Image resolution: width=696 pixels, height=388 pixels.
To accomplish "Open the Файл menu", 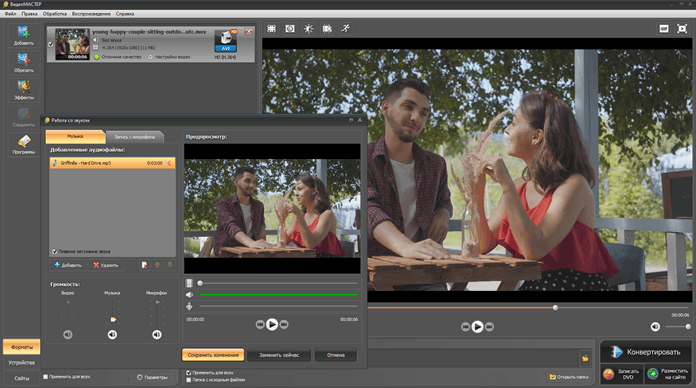I will 11,14.
